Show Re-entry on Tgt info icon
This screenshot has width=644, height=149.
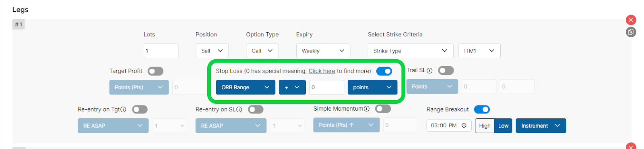124,109
